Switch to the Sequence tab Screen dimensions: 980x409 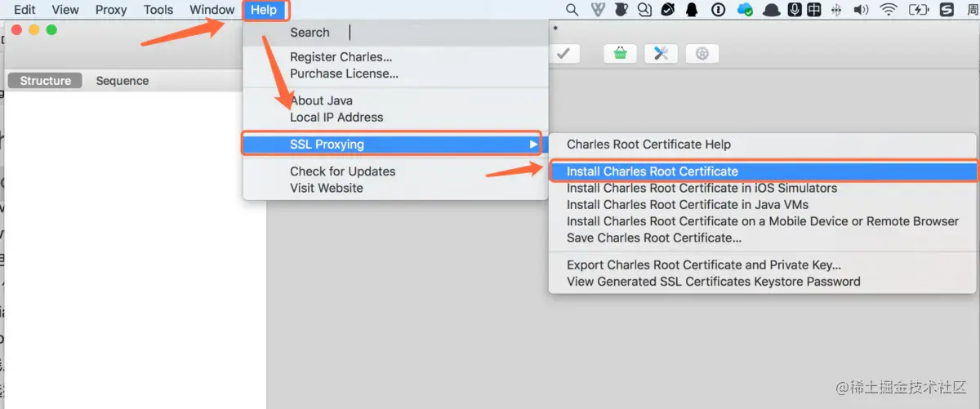pos(122,81)
